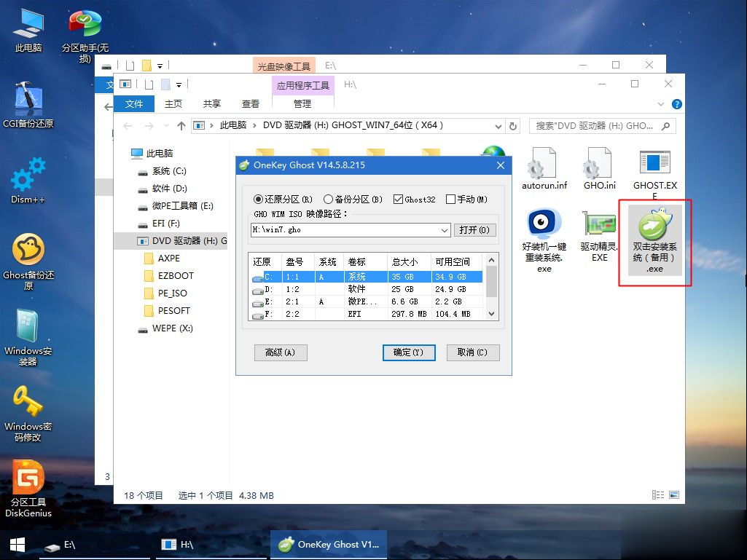
Task: Click the refresh button beside the address bar
Action: pos(513,126)
